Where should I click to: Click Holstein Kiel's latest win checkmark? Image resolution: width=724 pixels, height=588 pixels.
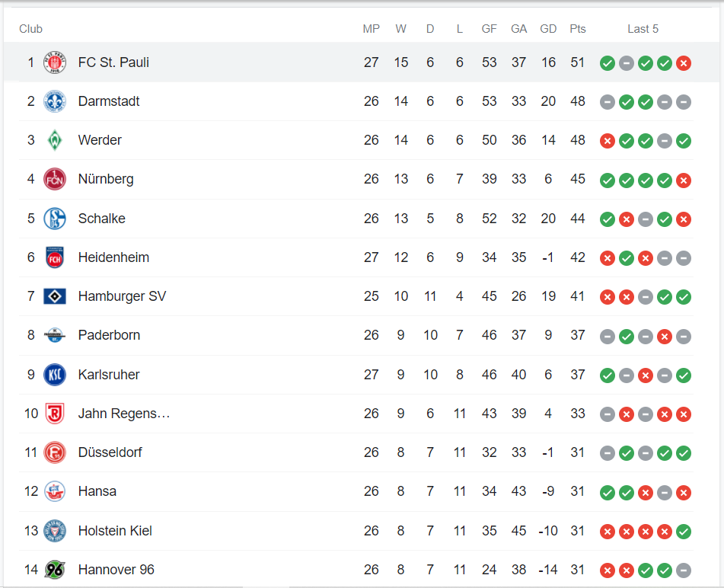[684, 532]
